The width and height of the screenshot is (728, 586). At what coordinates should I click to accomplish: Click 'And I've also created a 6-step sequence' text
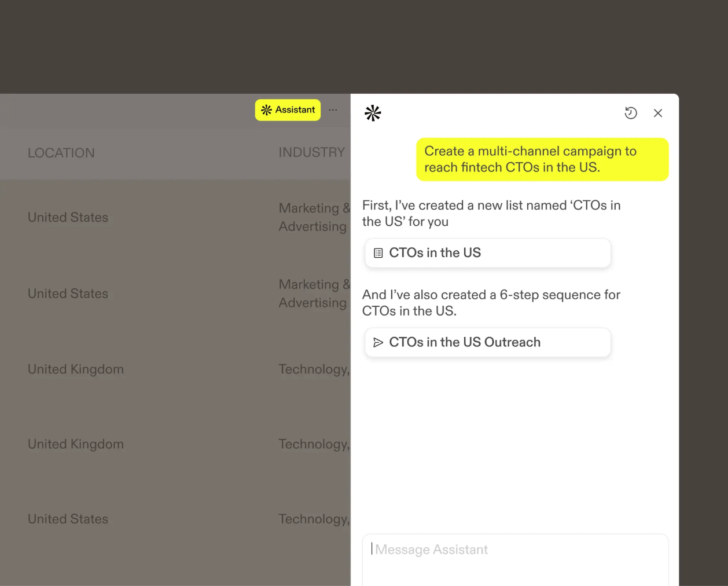(x=491, y=303)
